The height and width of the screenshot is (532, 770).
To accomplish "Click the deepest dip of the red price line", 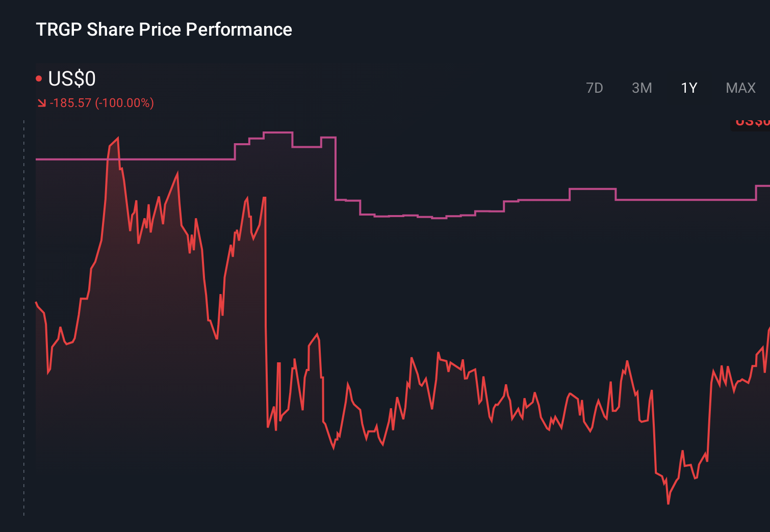I will pyautogui.click(x=668, y=504).
